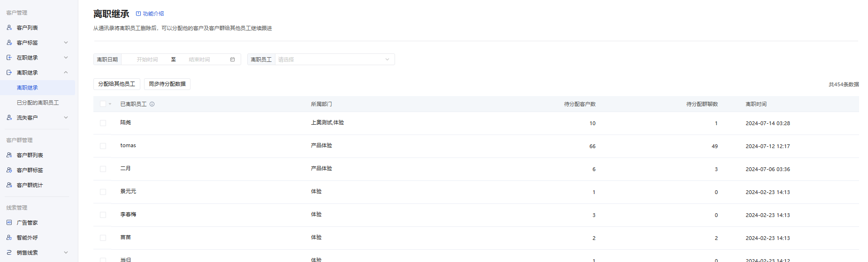868x262 pixels.
Task: Open 已分配的离职员工 submenu item
Action: pos(38,103)
